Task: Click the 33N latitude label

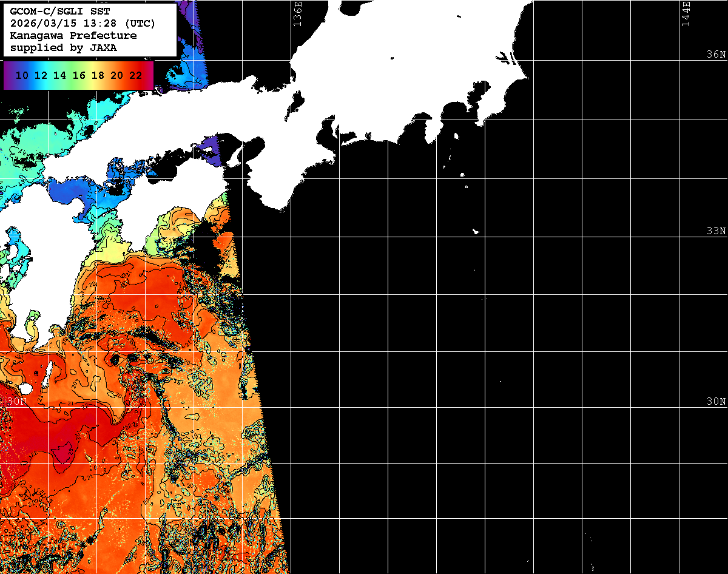Action: (716, 231)
